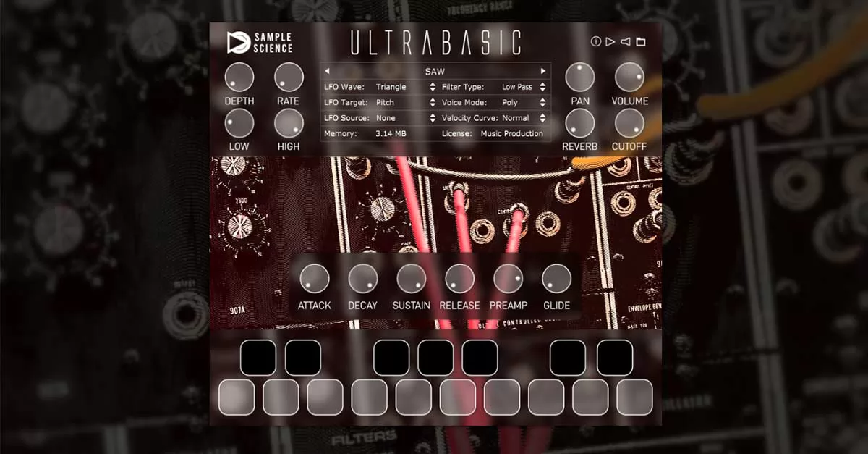Click the info icon in the header
Viewport: 868px width, 454px height.
coord(596,42)
